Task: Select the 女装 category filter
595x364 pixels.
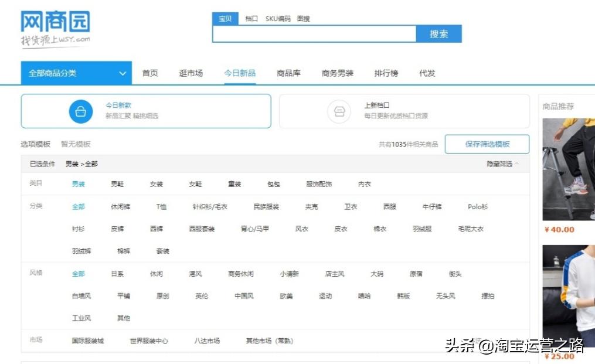Action: pyautogui.click(x=156, y=183)
